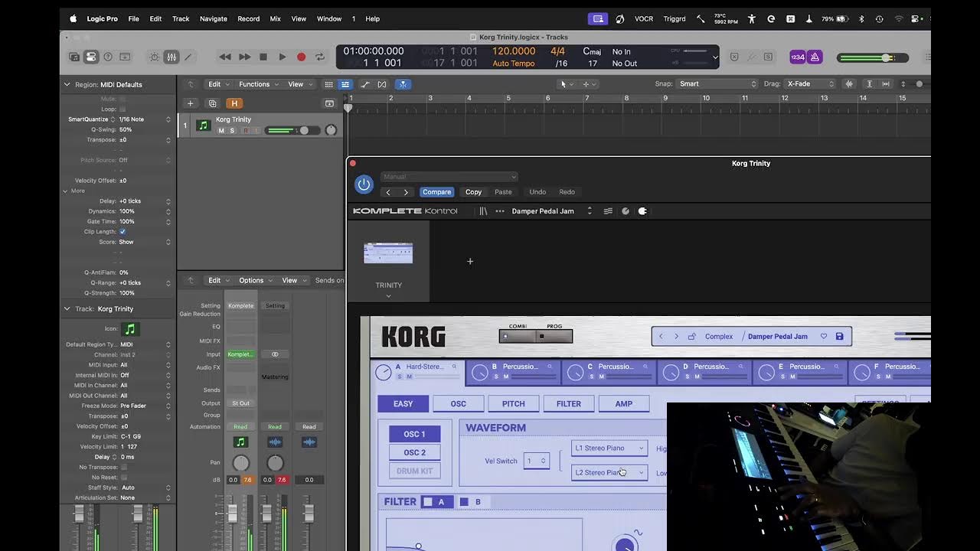Collapse the Track Korg Trinity inspector section

(67, 308)
